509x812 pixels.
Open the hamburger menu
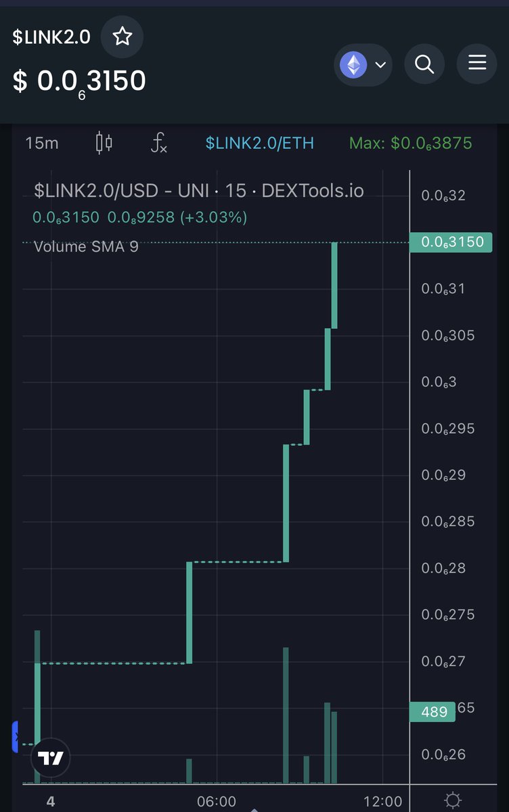(477, 64)
